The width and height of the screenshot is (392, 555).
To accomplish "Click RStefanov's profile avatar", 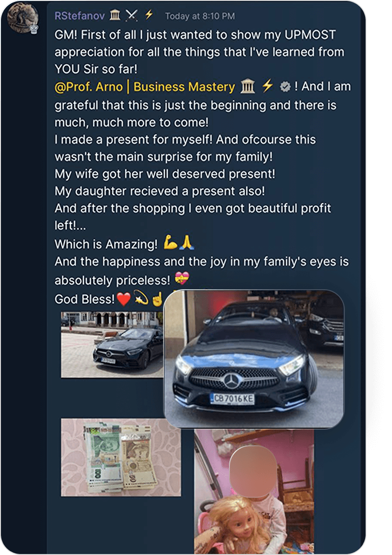I will click(x=23, y=17).
